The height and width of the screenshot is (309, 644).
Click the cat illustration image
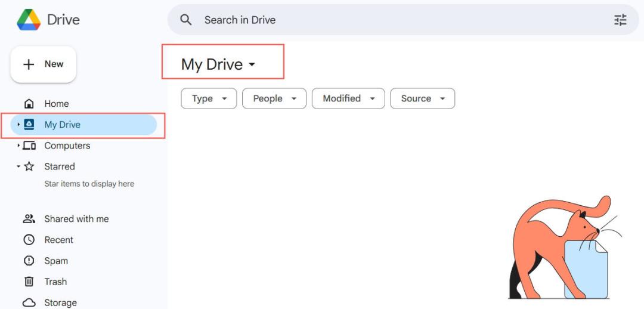(565, 248)
